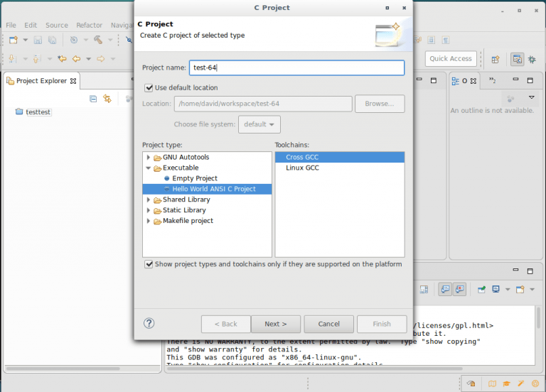Select the testtest project in Project Explorer

point(38,112)
